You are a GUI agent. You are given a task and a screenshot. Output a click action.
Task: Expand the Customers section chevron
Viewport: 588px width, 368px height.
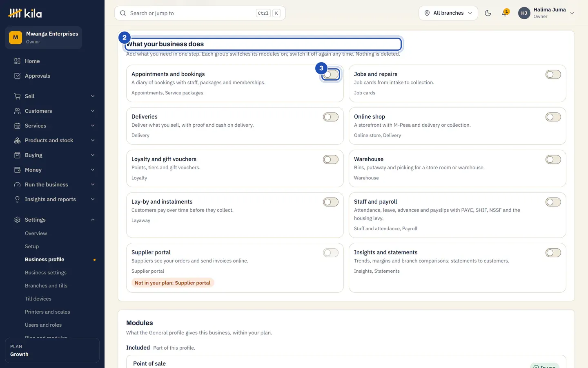93,111
